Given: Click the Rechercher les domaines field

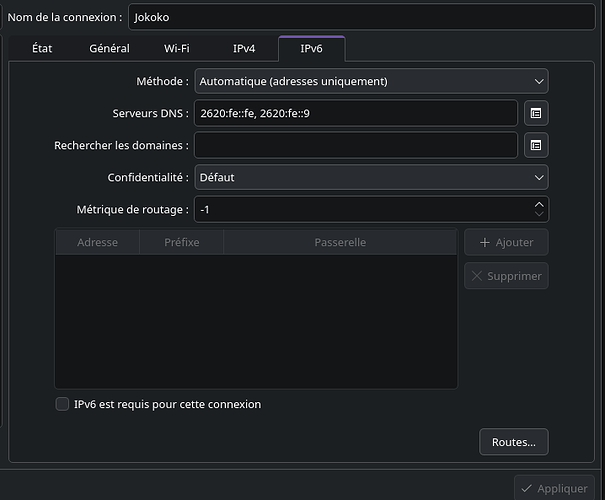Looking at the screenshot, I should click(x=356, y=145).
